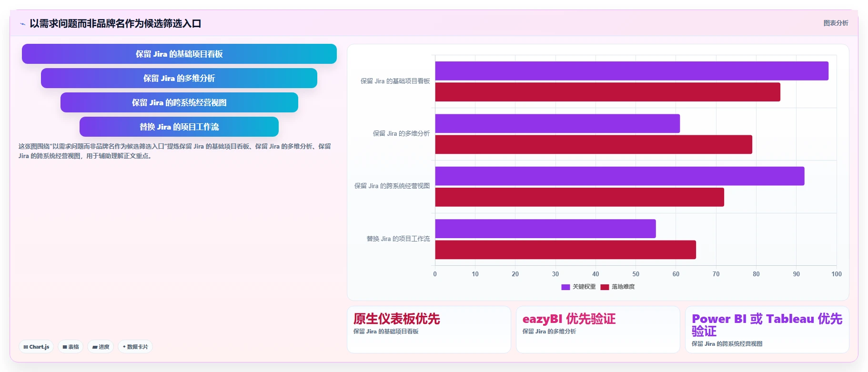868x372 pixels.
Task: Select funnel bar 替换 Jira 的项目工作流
Action: [x=179, y=127]
